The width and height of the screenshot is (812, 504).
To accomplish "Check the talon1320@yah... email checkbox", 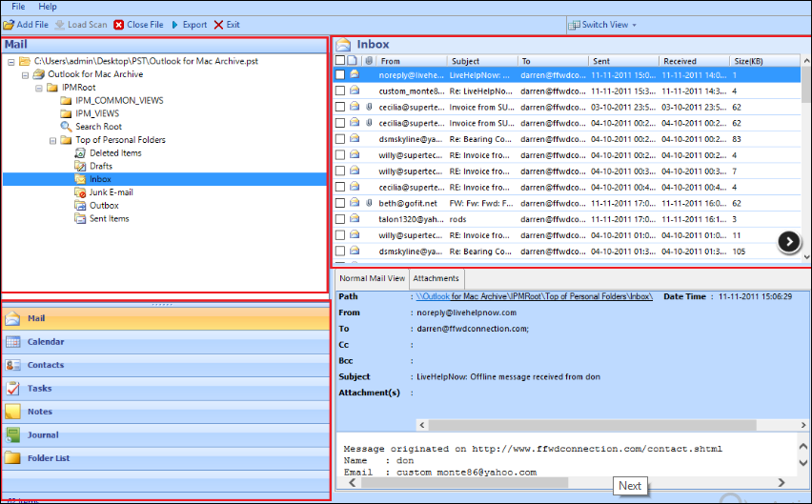I will (340, 219).
